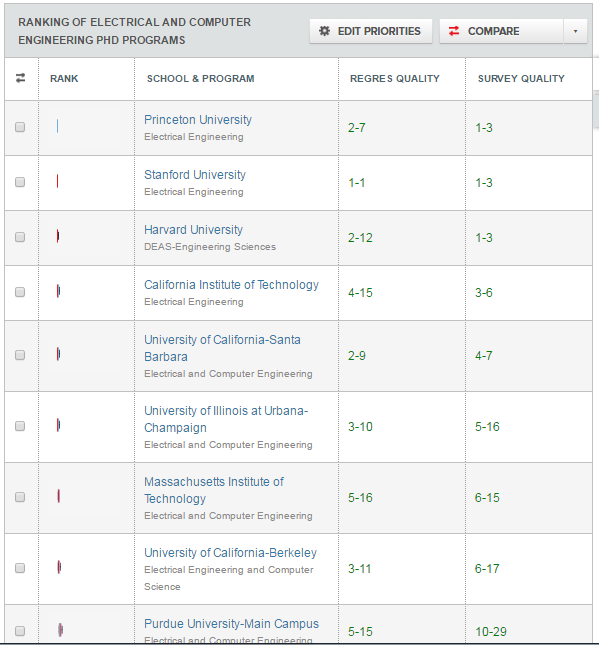Sort by School & Program header
Image resolution: width=599 pixels, height=645 pixels.
[200, 79]
